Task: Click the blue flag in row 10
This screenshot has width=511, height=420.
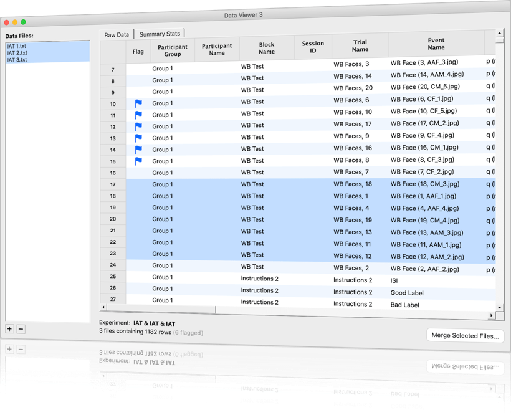Action: click(x=138, y=103)
